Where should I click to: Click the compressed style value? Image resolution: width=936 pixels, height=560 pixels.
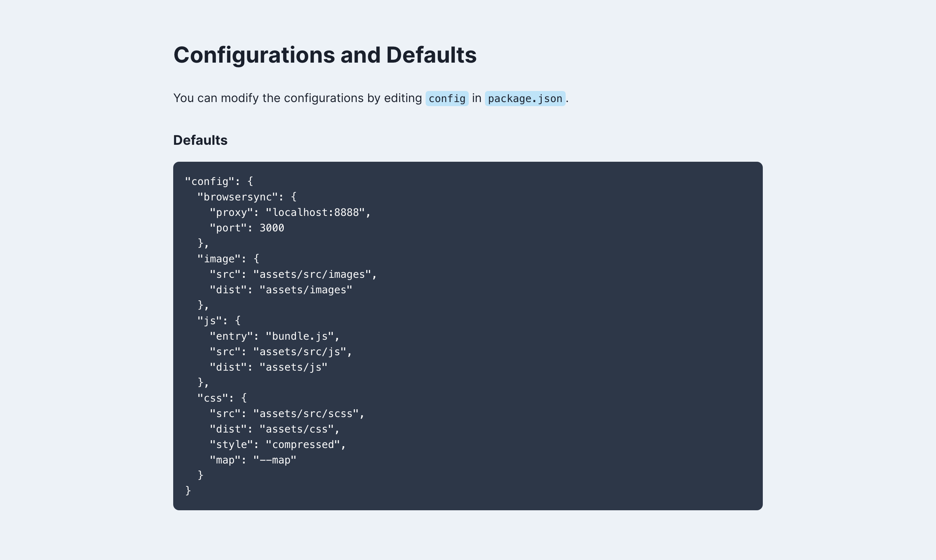[x=303, y=445]
